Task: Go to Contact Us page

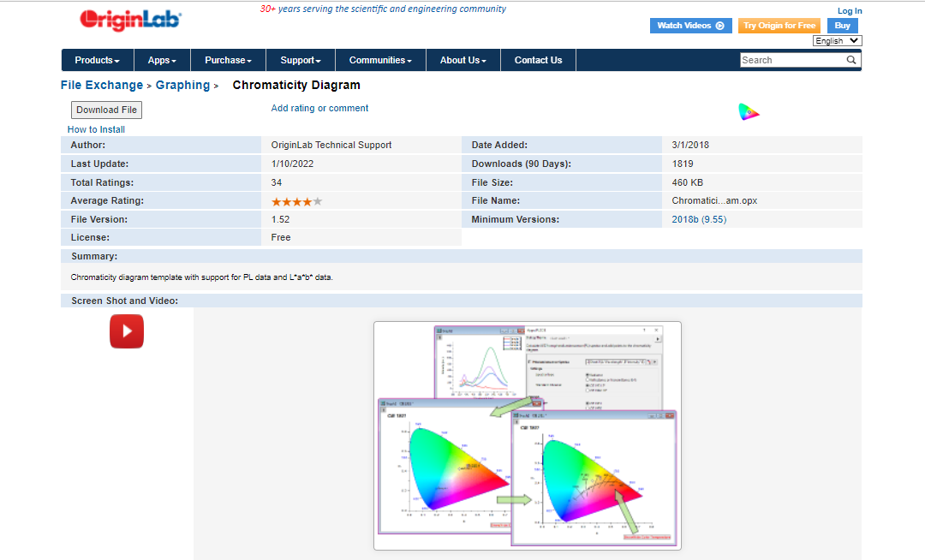Action: 538,60
